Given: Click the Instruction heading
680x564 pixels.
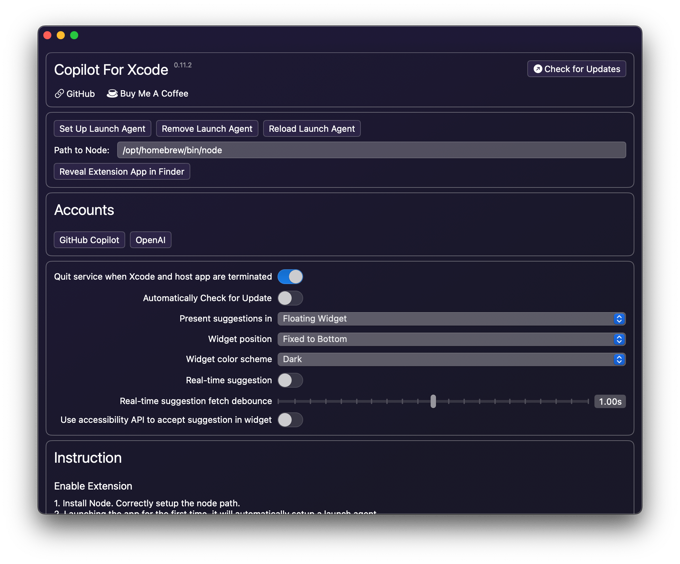Looking at the screenshot, I should 88,458.
